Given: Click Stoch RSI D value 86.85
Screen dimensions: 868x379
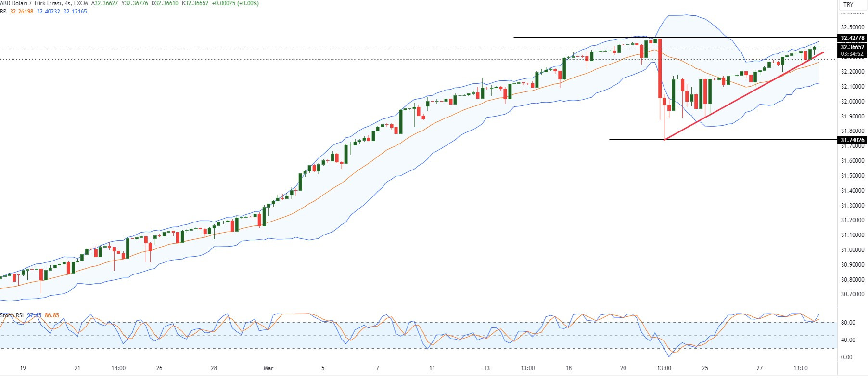Looking at the screenshot, I should [52, 315].
